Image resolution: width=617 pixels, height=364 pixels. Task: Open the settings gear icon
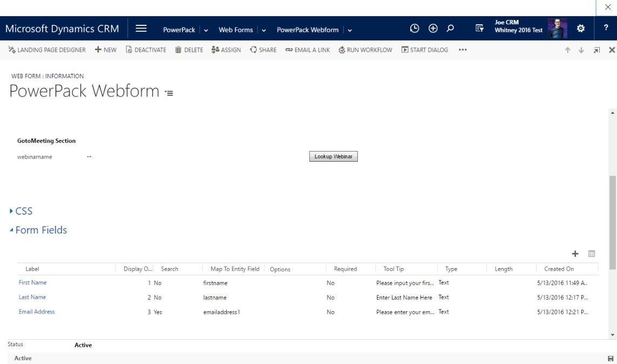point(582,29)
